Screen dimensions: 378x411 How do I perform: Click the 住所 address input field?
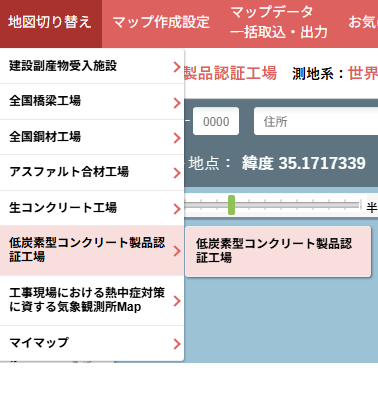[x=316, y=121]
